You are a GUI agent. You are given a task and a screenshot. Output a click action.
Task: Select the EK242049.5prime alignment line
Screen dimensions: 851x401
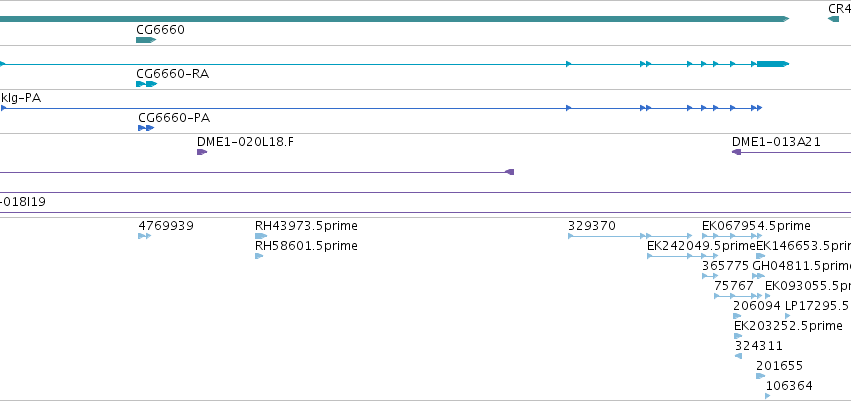677,256
